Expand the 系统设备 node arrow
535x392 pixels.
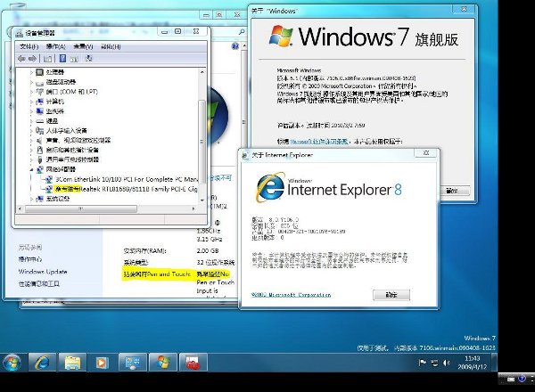point(31,199)
